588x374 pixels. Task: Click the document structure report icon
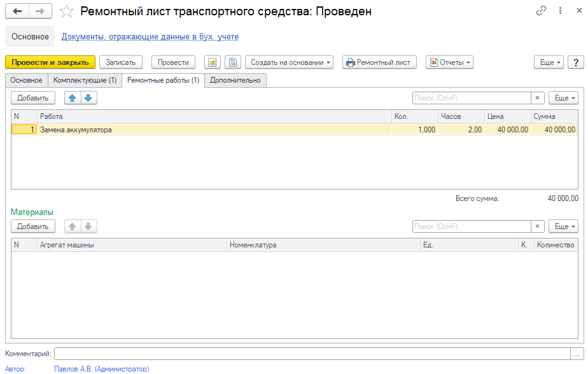click(233, 62)
